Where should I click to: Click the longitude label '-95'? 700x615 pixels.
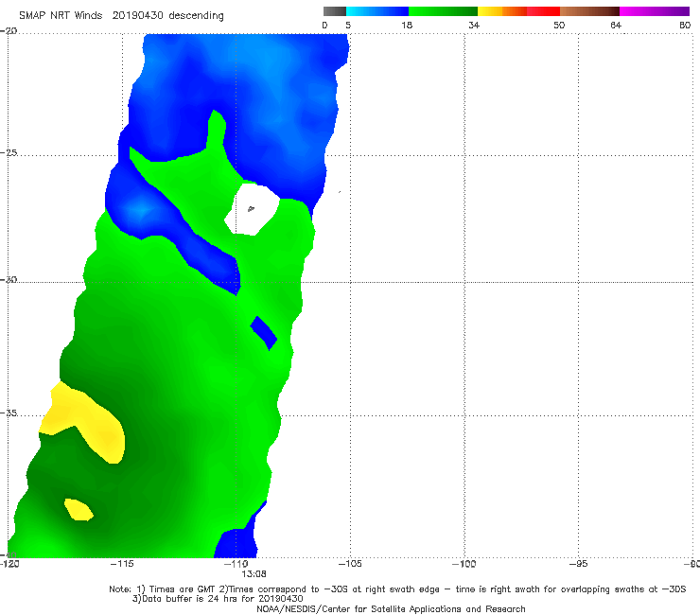pyautogui.click(x=578, y=564)
